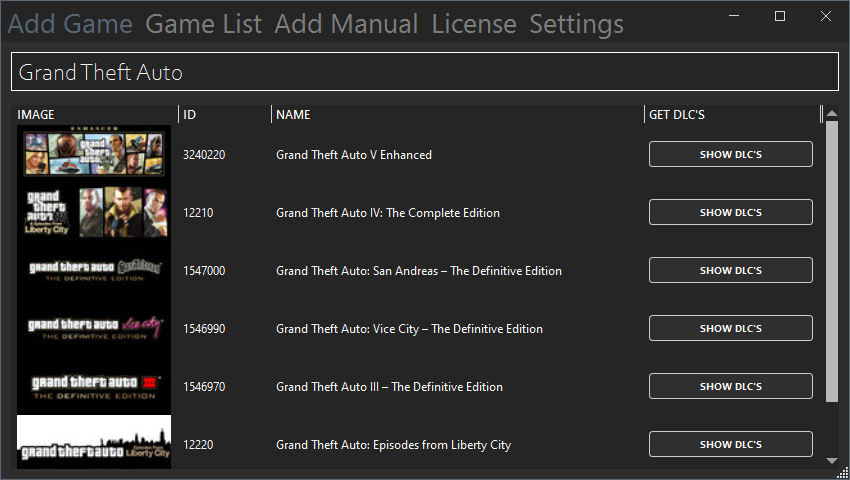The width and height of the screenshot is (850, 480).
Task: Maximize the application window
Action: coord(780,16)
